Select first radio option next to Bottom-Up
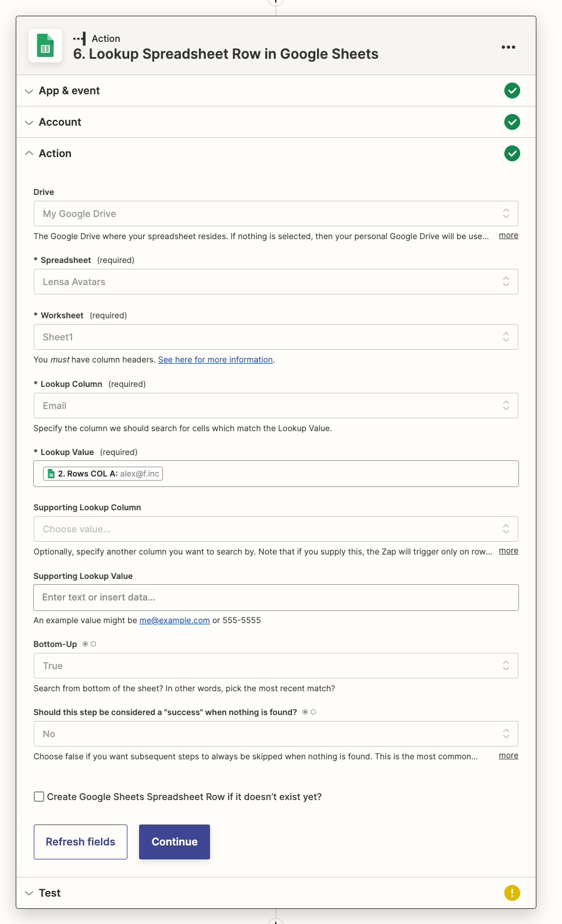This screenshot has width=562, height=924. (86, 644)
